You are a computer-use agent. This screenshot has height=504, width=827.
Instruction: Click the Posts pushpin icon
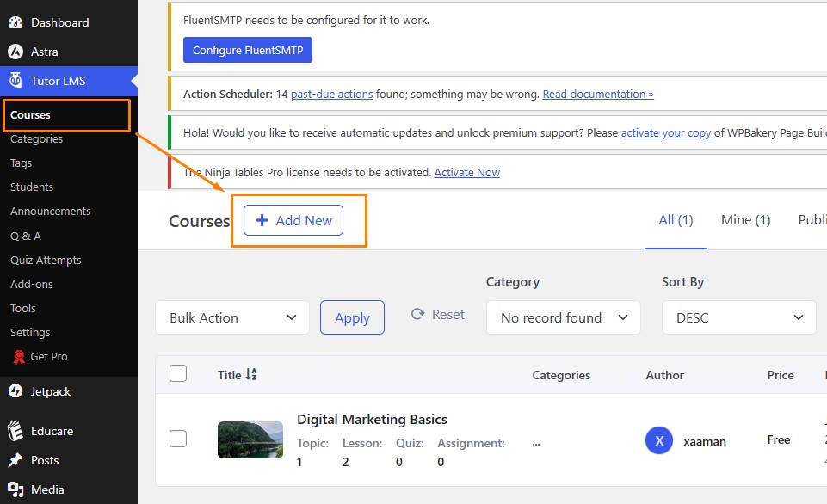pos(15,460)
